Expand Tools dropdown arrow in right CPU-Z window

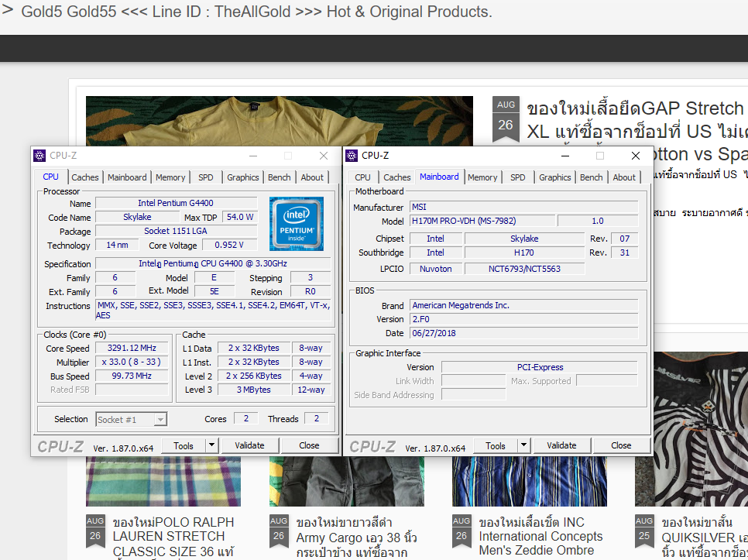pos(523,445)
